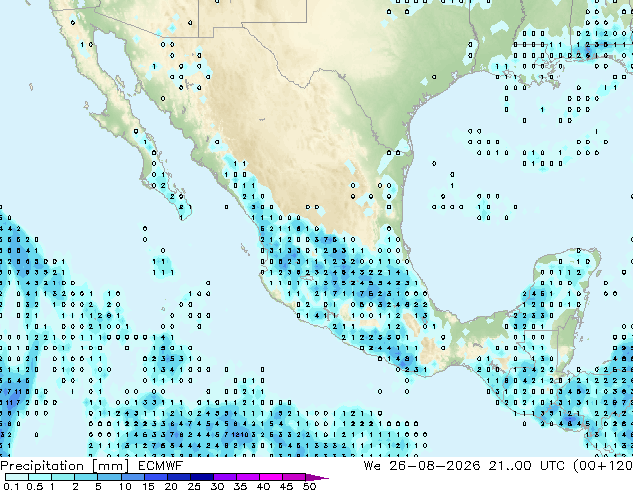Click the "21..00 UTC" time text
The height and width of the screenshot is (490, 634).
click(x=526, y=466)
